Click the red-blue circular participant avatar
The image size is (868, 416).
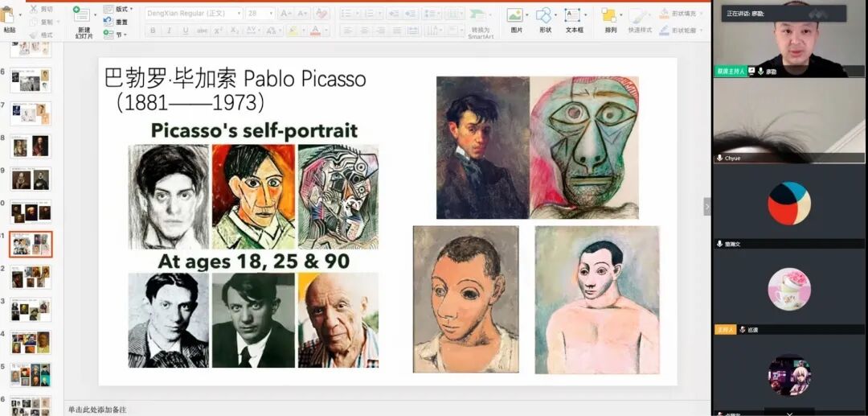[789, 204]
